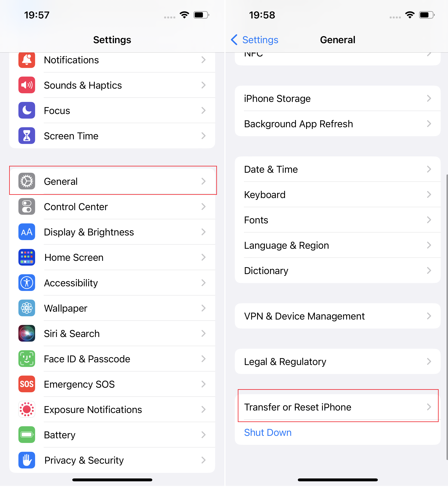The height and width of the screenshot is (489, 448).
Task: Open the Keyboard settings row
Action: tap(338, 195)
